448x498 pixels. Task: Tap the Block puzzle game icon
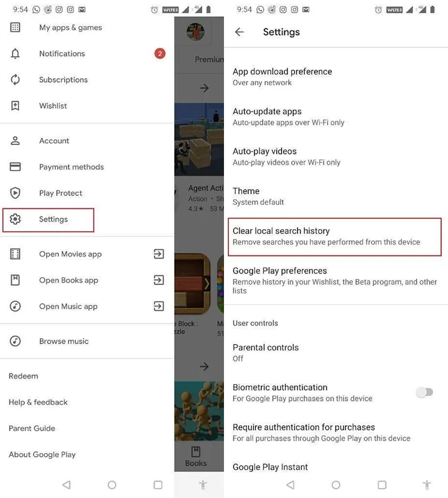pyautogui.click(x=192, y=284)
